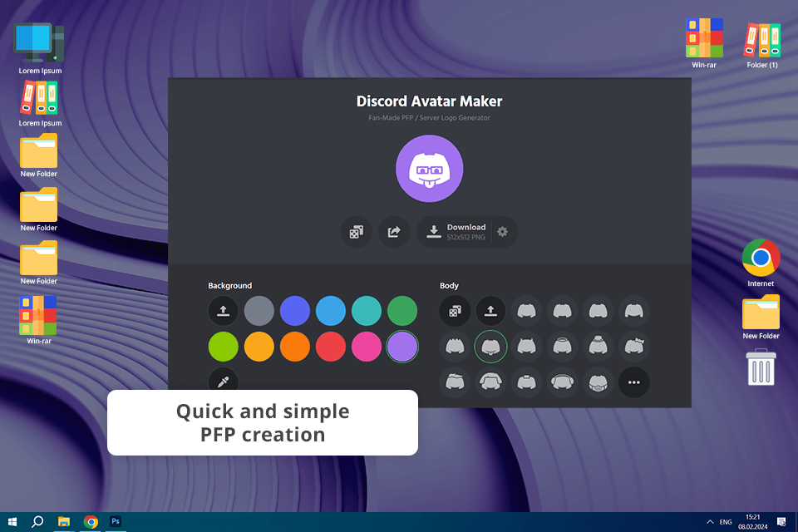
Task: Launch the Internet Chrome desktop shortcut
Action: 761,264
